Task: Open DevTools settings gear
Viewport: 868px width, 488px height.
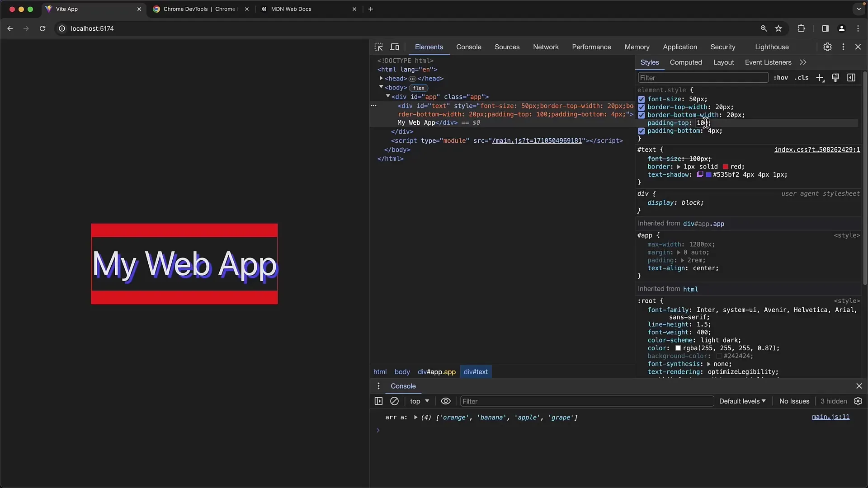Action: pyautogui.click(x=827, y=47)
